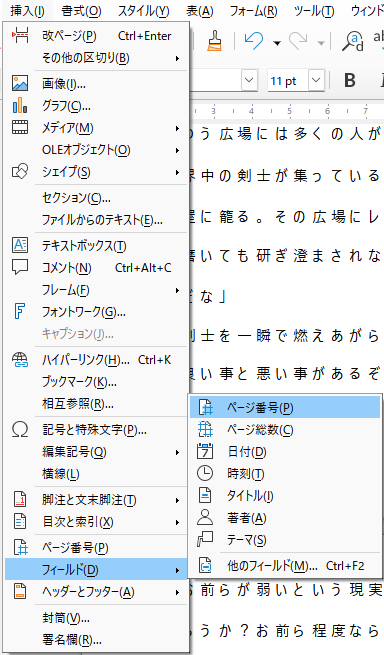This screenshot has width=384, height=655.
Task: Click the header and footer icon
Action: click(20, 592)
